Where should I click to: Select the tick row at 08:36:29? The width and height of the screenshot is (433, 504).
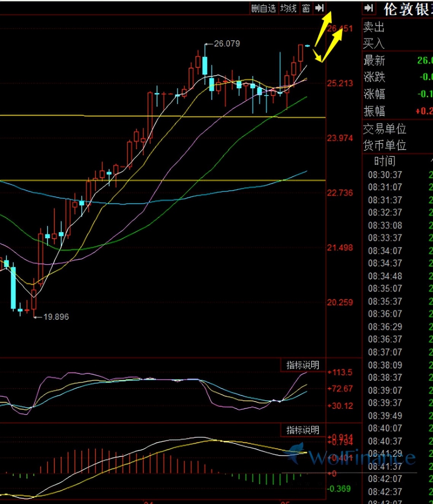click(x=400, y=327)
